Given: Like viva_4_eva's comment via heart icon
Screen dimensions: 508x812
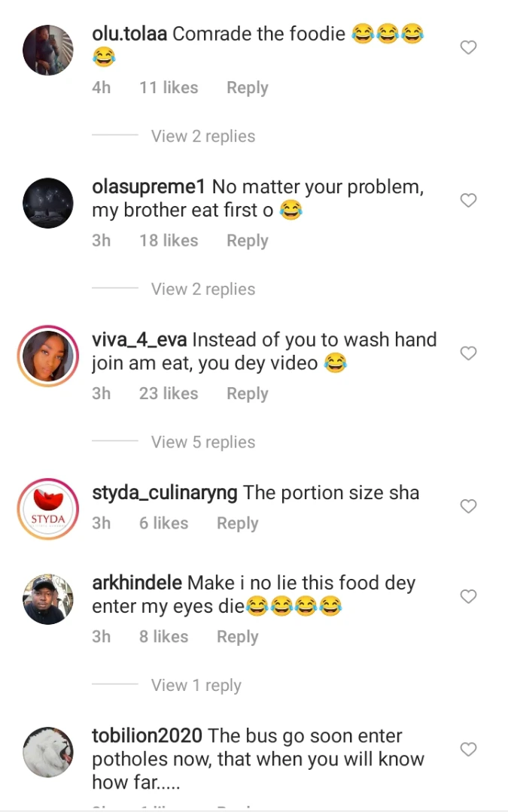Looking at the screenshot, I should click(468, 353).
